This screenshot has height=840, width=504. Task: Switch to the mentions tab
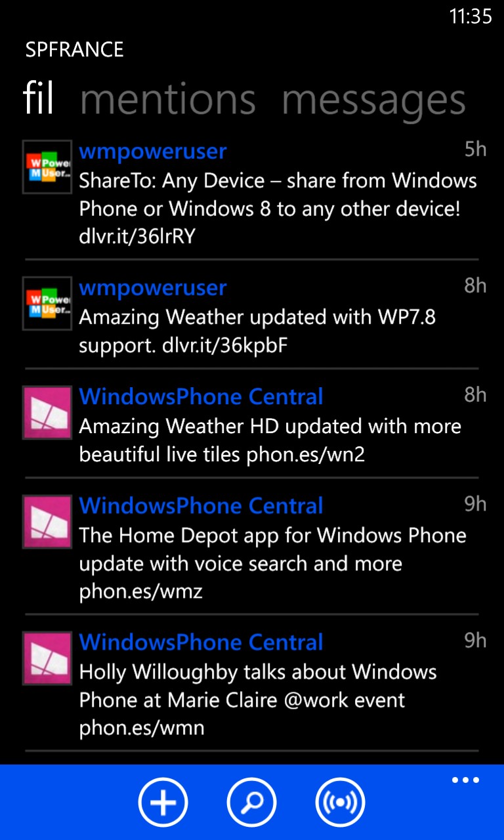[x=168, y=99]
